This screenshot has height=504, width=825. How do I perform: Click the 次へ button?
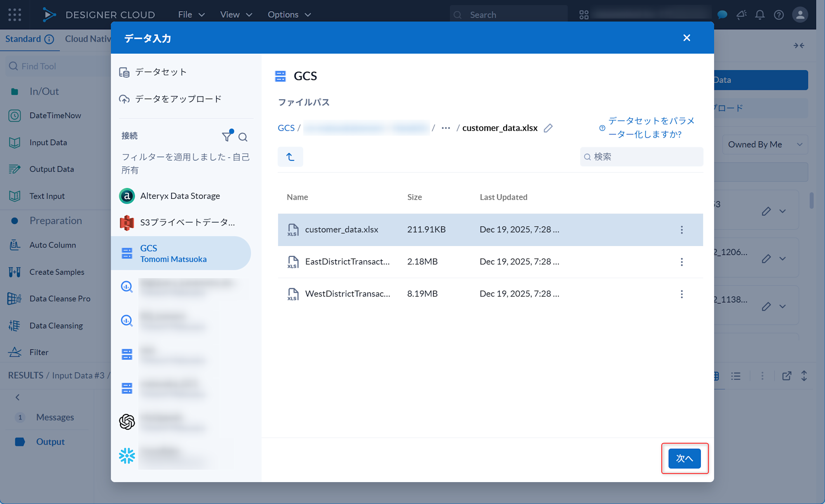pyautogui.click(x=684, y=458)
